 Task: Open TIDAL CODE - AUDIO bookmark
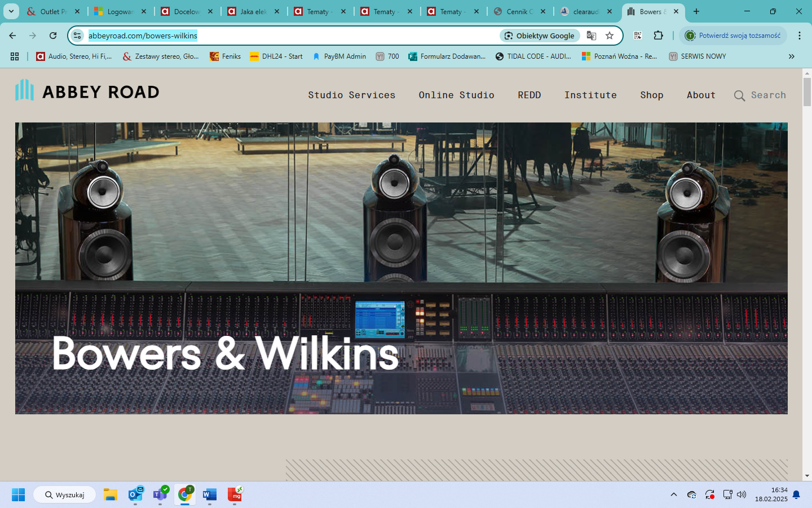(533, 56)
